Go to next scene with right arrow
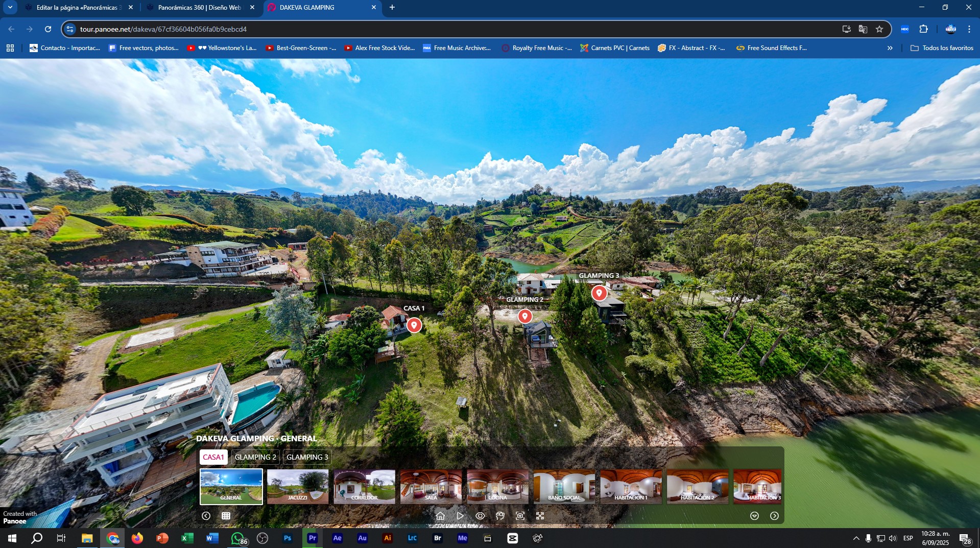The width and height of the screenshot is (980, 548). click(774, 516)
